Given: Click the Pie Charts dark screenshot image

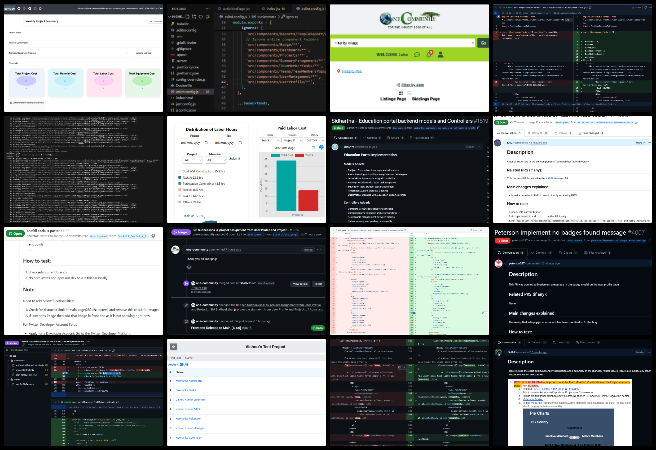Looking at the screenshot, I should [569, 427].
